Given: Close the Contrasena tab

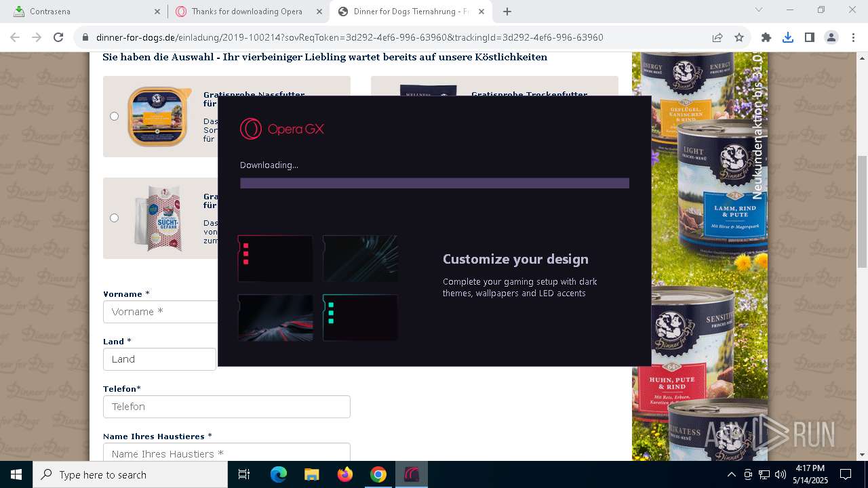Looking at the screenshot, I should click(157, 12).
